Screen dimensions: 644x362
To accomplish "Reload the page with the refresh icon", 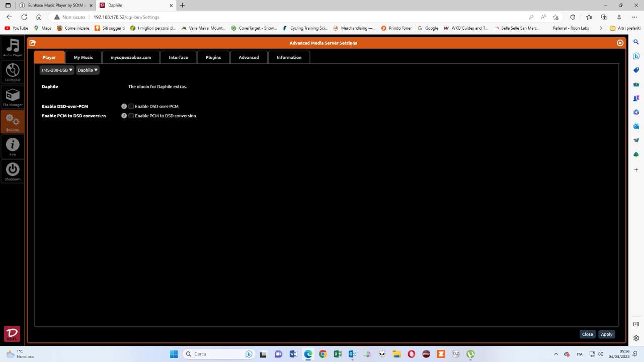I will tap(24, 17).
